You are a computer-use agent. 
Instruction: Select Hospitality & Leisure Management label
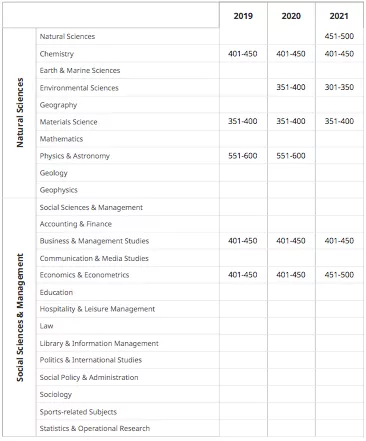click(x=97, y=309)
